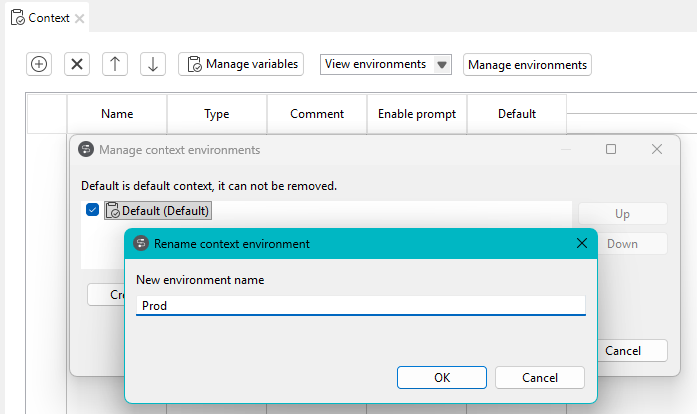Close the Rename context environment dialog

pyautogui.click(x=581, y=243)
